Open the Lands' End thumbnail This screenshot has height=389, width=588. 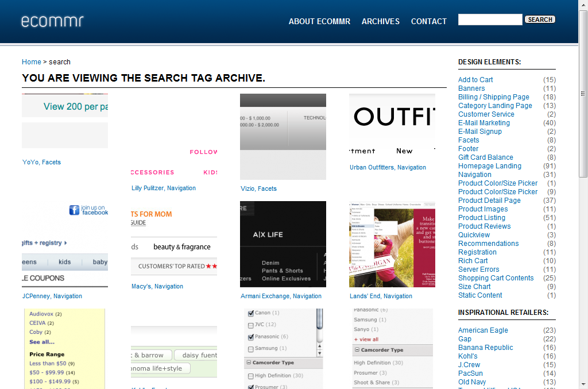point(392,244)
